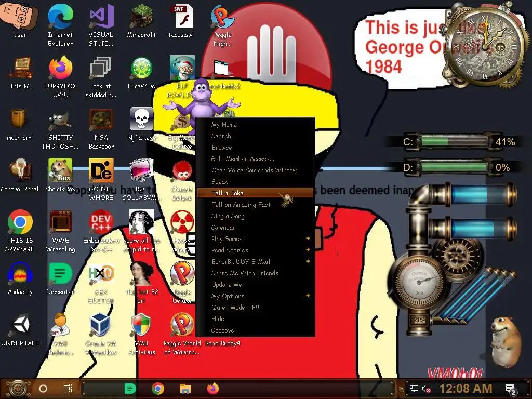
Task: Select the BOT COLLABVM desktop icon
Action: [141, 180]
